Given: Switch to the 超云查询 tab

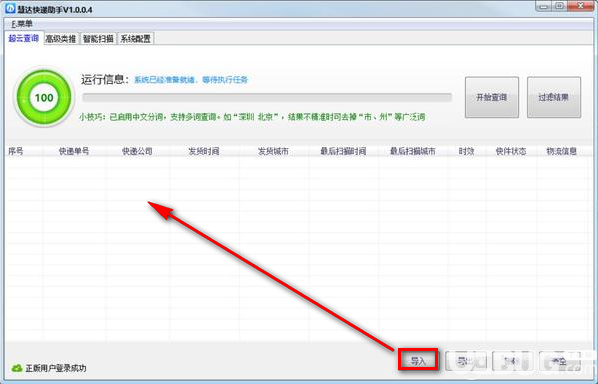Looking at the screenshot, I should click(24, 38).
